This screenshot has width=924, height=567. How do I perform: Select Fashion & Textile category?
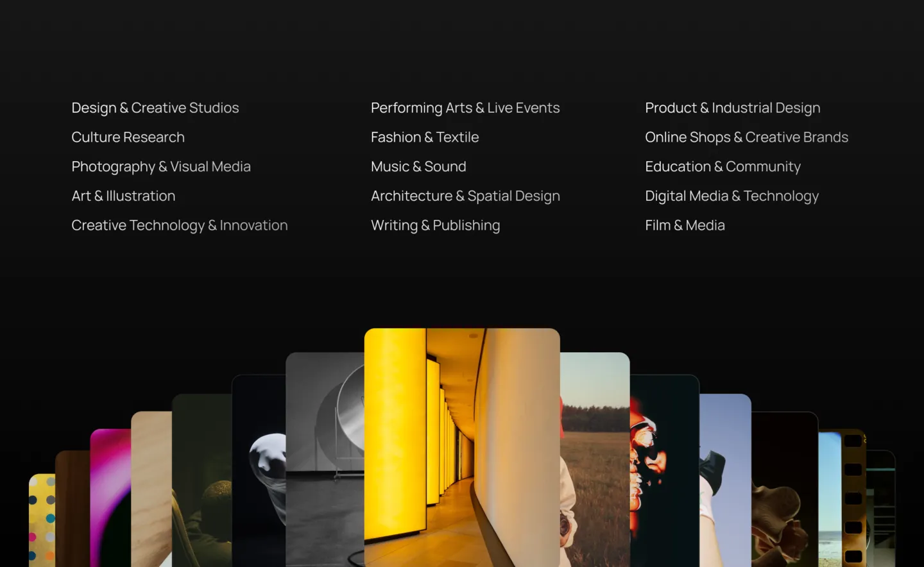pos(424,137)
